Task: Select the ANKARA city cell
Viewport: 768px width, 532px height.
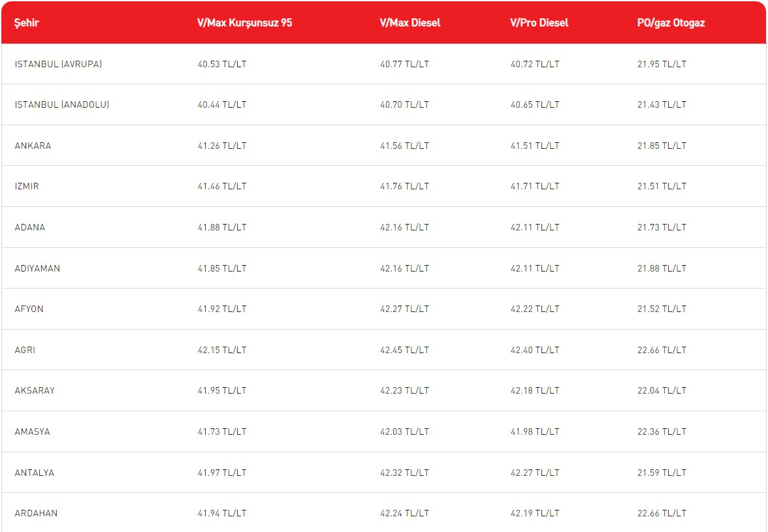Action: (33, 146)
